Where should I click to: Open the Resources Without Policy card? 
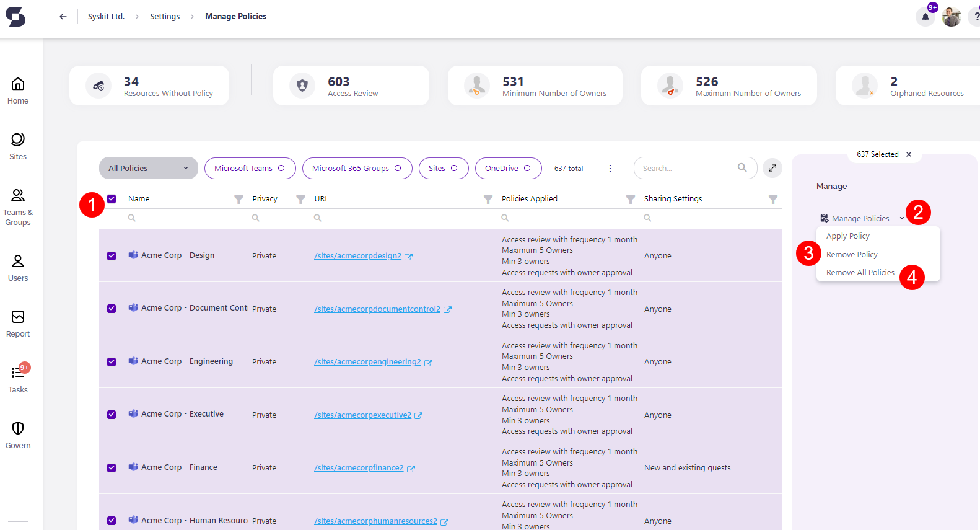pyautogui.click(x=149, y=86)
